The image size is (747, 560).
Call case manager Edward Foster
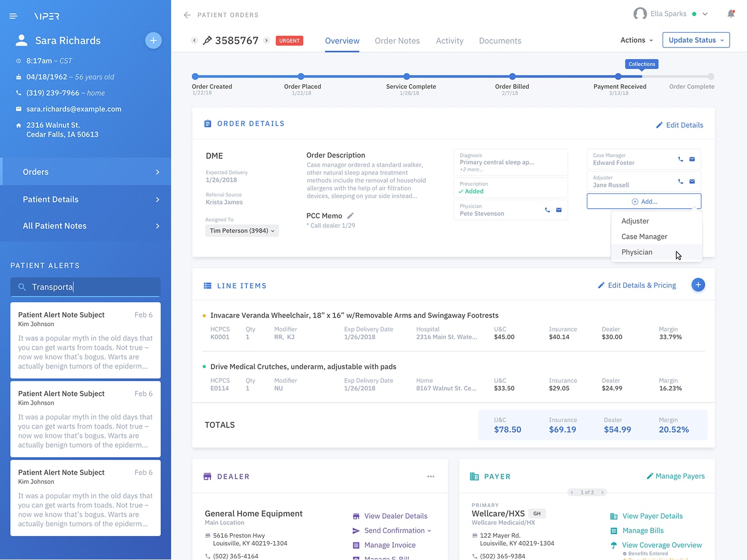click(x=680, y=159)
